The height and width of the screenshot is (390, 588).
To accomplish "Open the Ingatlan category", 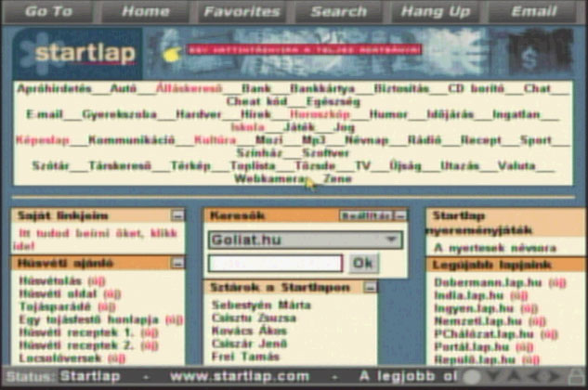I will coord(516,114).
